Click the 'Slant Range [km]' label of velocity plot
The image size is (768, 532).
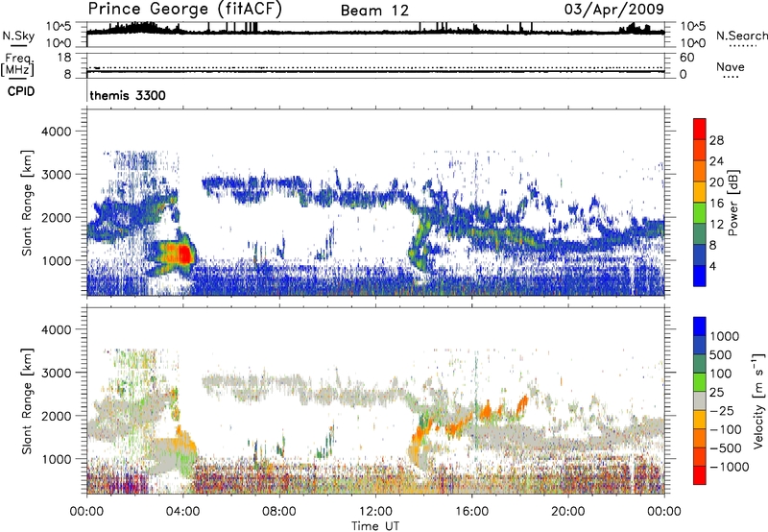pyautogui.click(x=27, y=401)
